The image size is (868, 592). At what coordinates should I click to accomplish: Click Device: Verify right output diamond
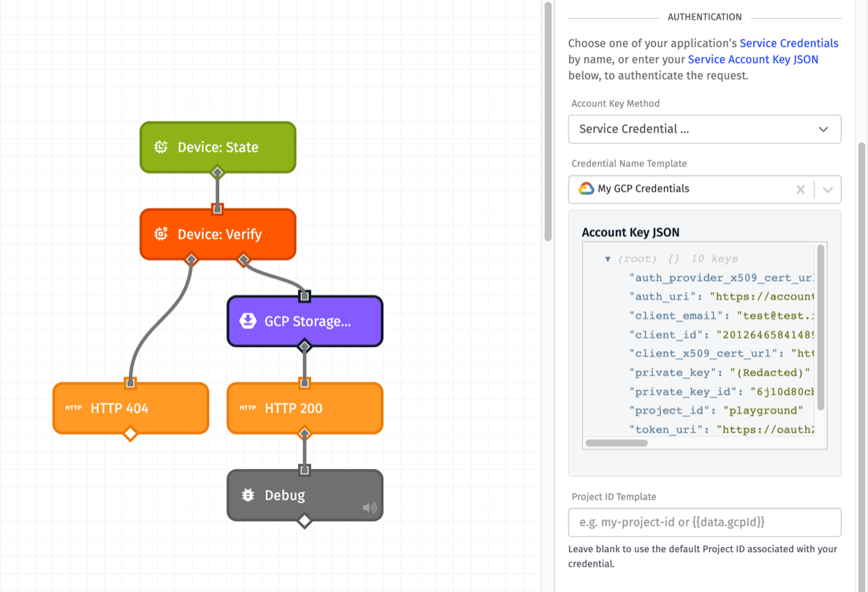coord(243,259)
